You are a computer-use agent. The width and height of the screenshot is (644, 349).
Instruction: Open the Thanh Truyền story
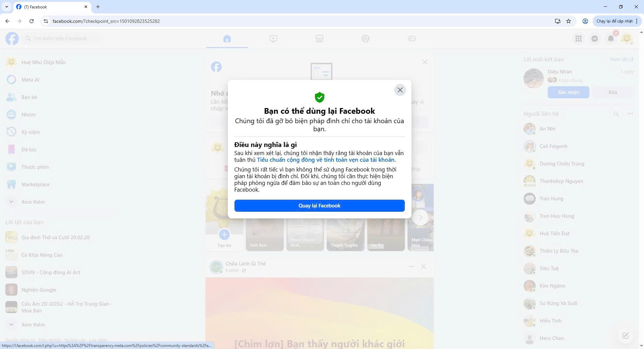click(345, 234)
